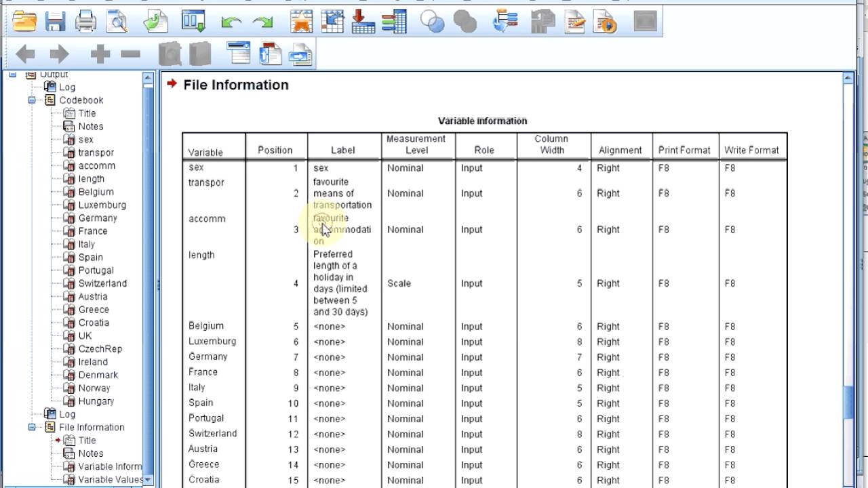868x488 pixels.
Task: Undo the last action
Action: pos(231,22)
